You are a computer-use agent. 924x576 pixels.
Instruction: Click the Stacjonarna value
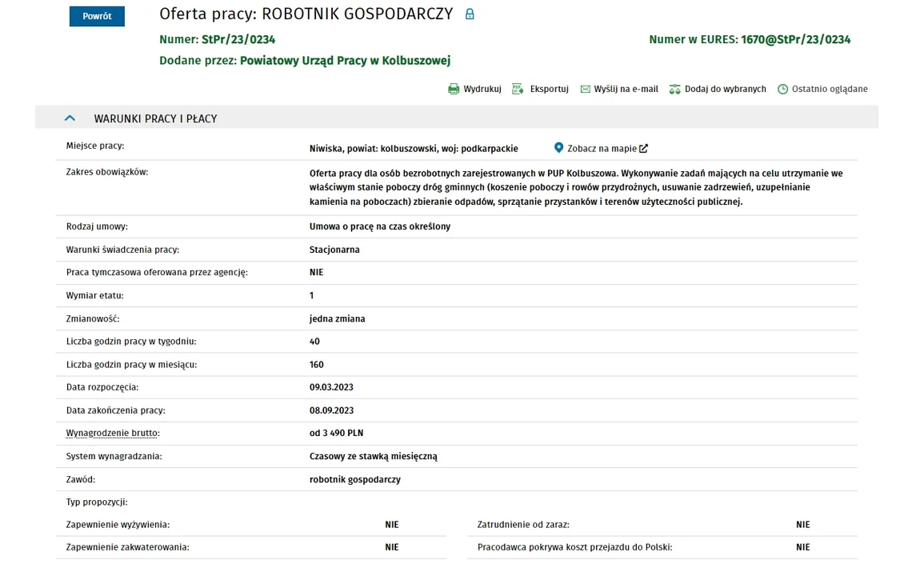point(334,250)
